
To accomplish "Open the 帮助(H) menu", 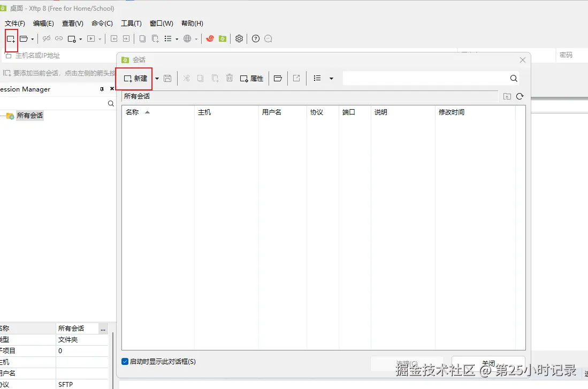I will [193, 23].
